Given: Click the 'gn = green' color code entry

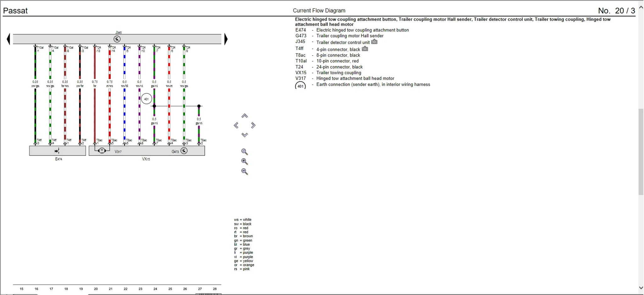Looking at the screenshot, I should pos(243,241).
